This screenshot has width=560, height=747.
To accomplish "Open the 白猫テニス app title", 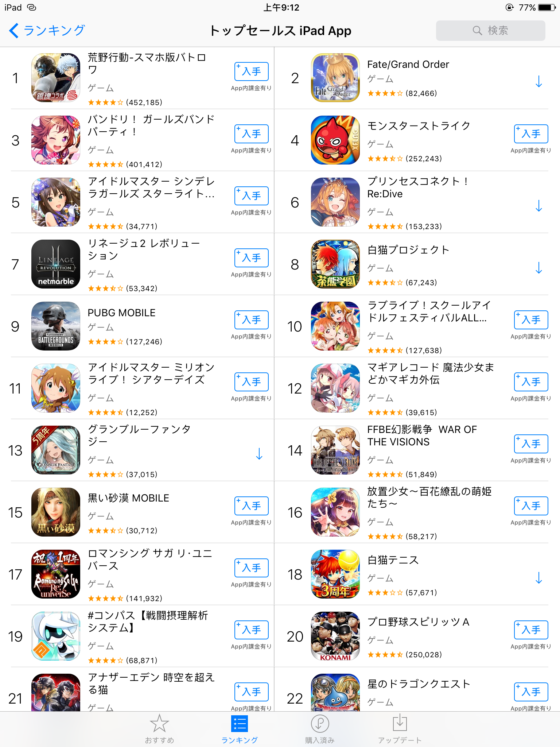I will [393, 560].
